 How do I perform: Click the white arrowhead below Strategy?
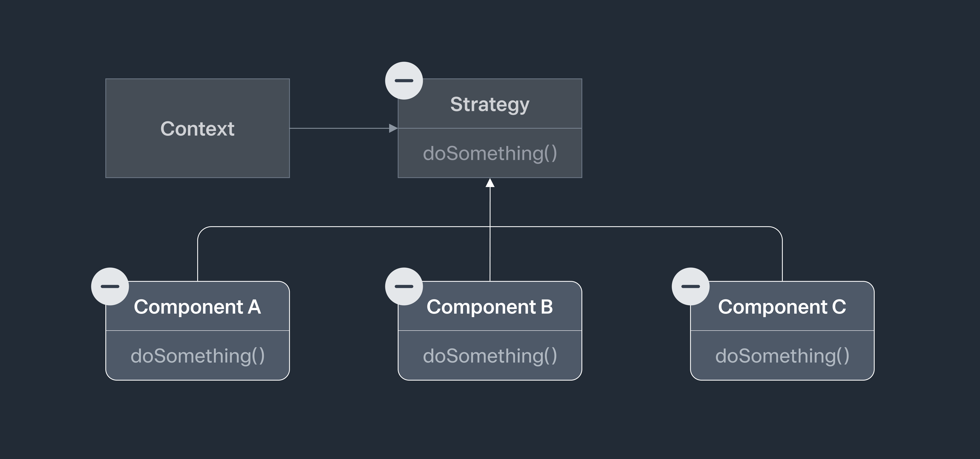pyautogui.click(x=490, y=183)
